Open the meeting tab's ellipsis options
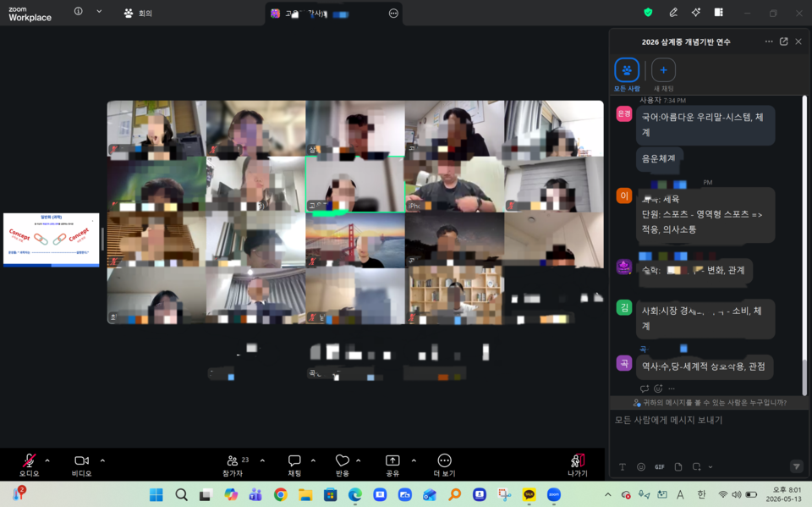This screenshot has height=507, width=812. (x=393, y=14)
